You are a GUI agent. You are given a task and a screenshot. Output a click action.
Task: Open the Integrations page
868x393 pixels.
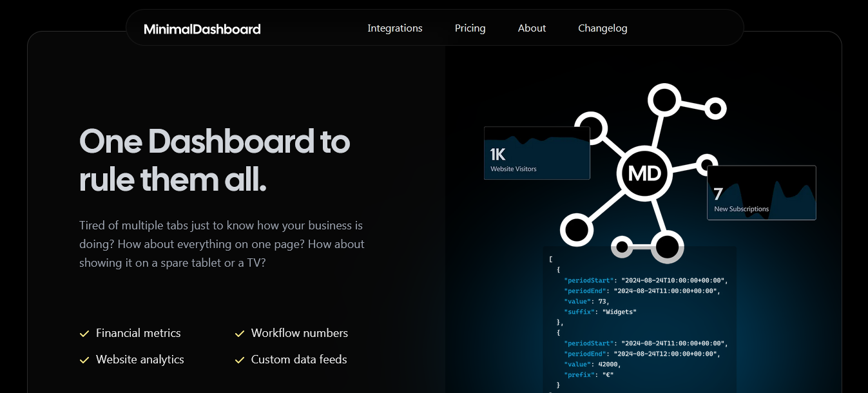click(395, 28)
